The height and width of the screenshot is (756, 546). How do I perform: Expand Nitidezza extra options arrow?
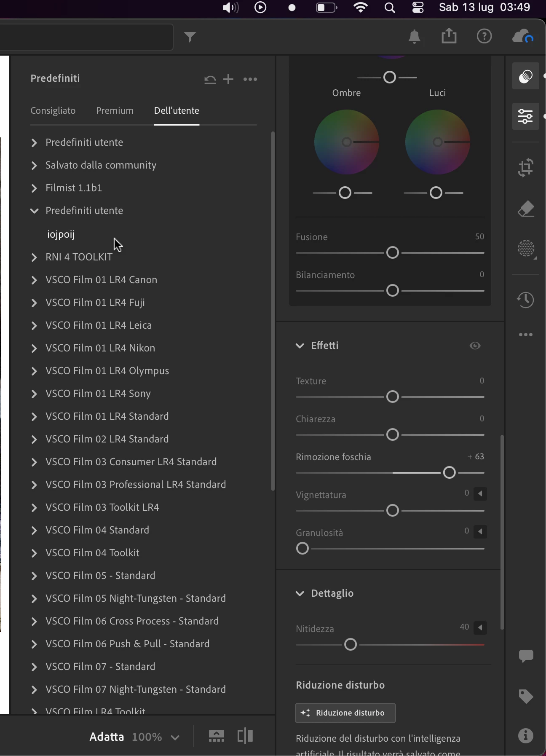tap(480, 627)
